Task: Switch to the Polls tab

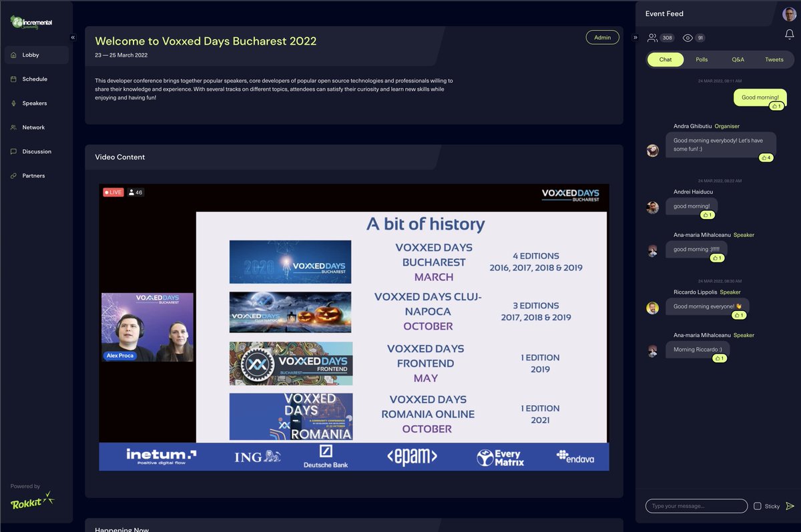Action: click(702, 59)
